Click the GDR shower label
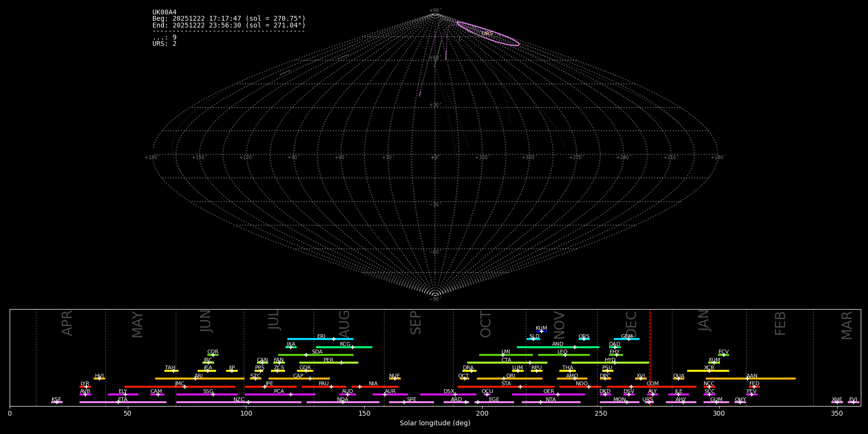This screenshot has height=434, width=868. 305,368
